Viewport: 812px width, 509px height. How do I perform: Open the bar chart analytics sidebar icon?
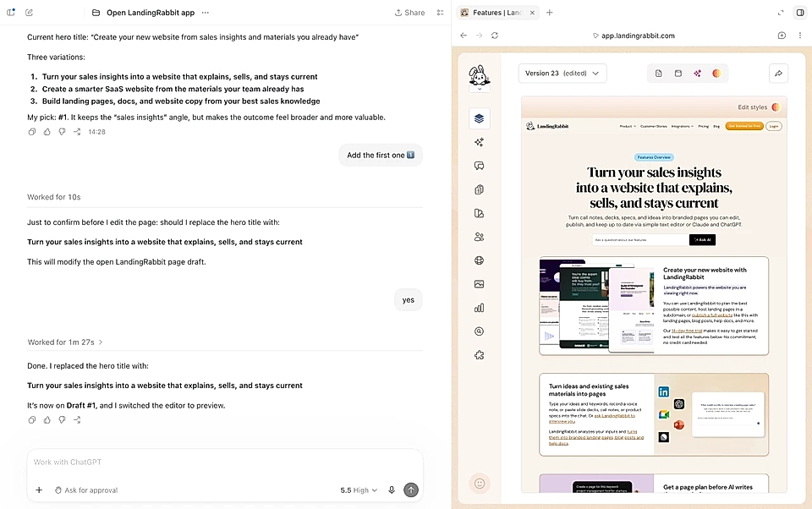[x=479, y=308]
